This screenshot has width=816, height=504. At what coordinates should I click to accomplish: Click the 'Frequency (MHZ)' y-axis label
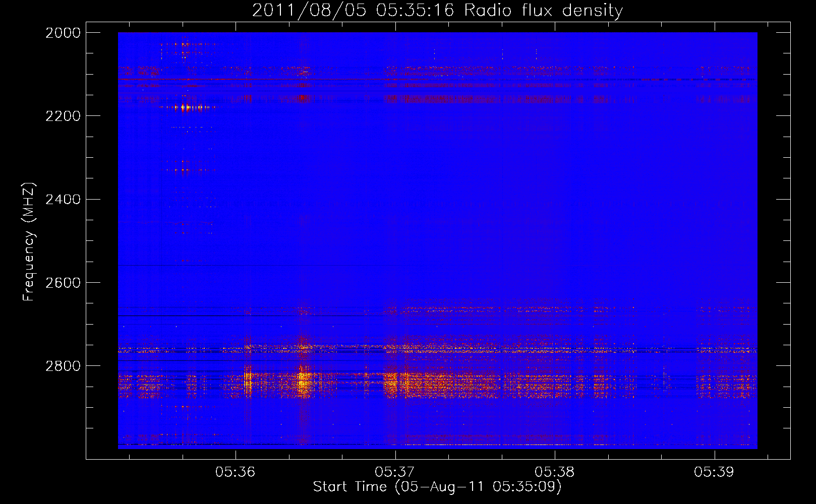[x=29, y=242]
